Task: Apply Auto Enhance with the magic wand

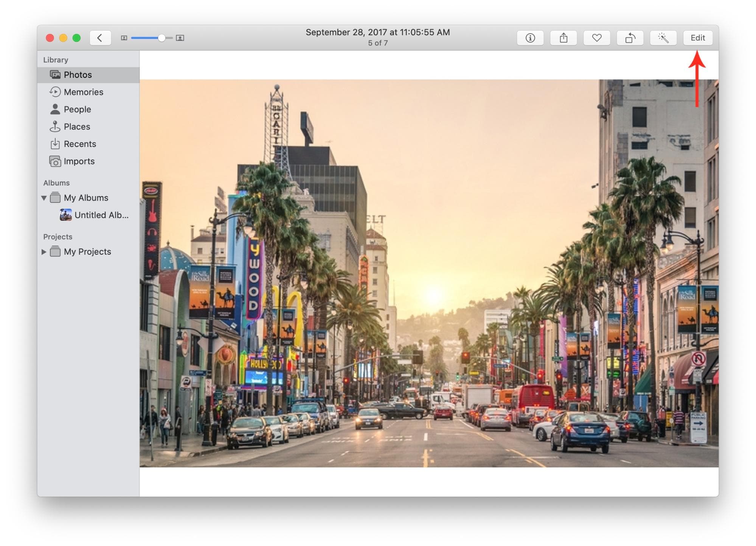Action: (x=663, y=38)
